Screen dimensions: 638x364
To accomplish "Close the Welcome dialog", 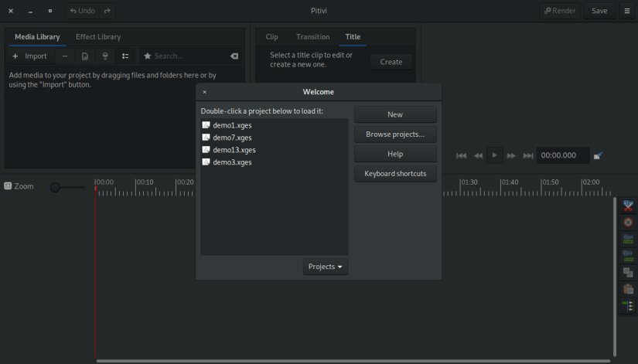I will coord(205,92).
